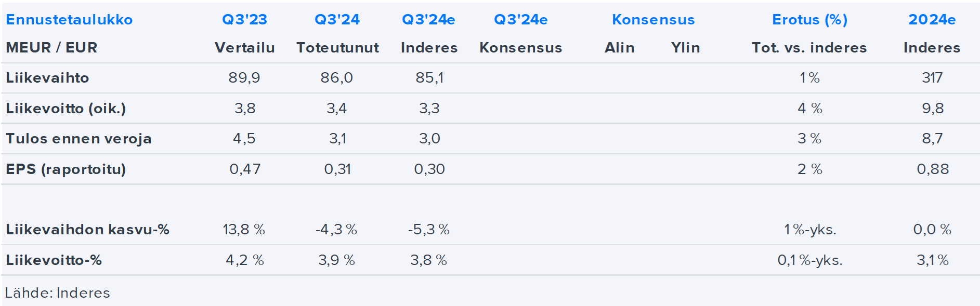Click the EPS (raportoitu) row label

click(66, 169)
